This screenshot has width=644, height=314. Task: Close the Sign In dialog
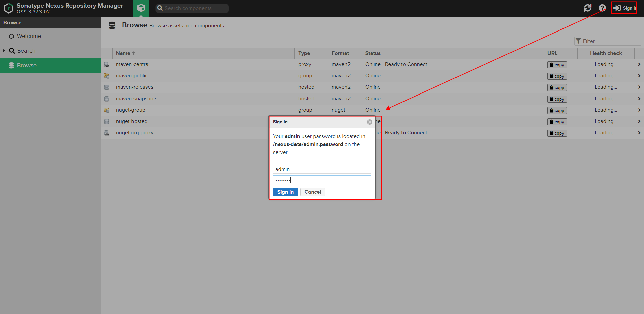click(x=370, y=122)
